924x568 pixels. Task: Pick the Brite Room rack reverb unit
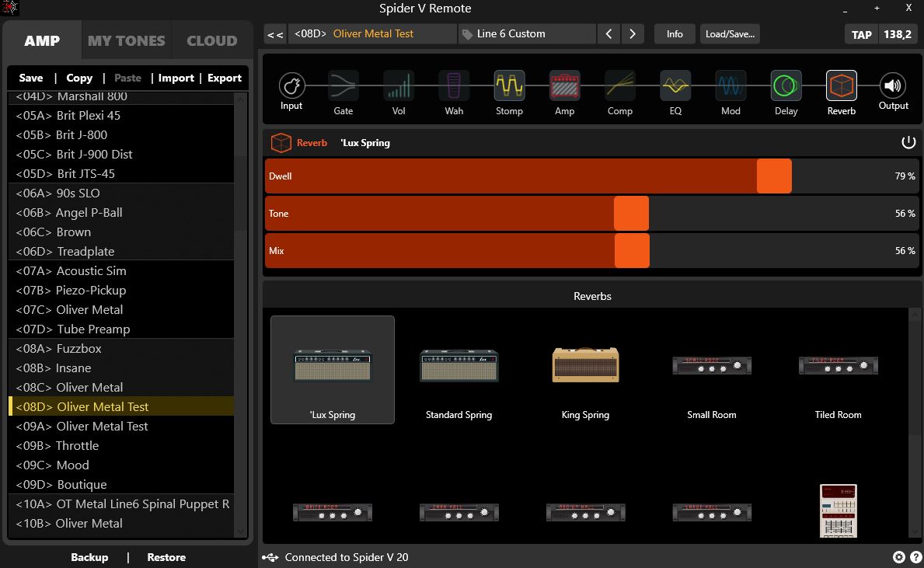click(x=333, y=512)
